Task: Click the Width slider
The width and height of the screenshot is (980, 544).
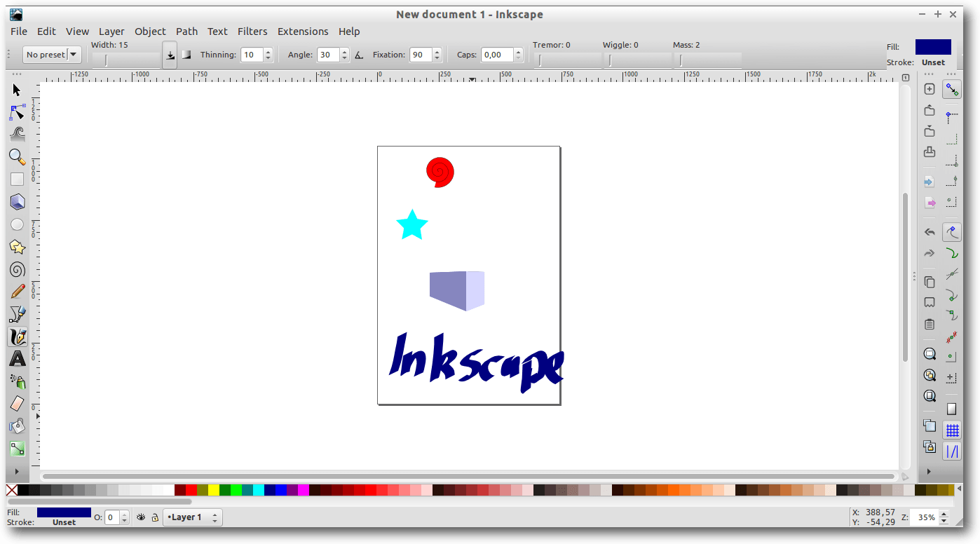Action: tap(126, 60)
